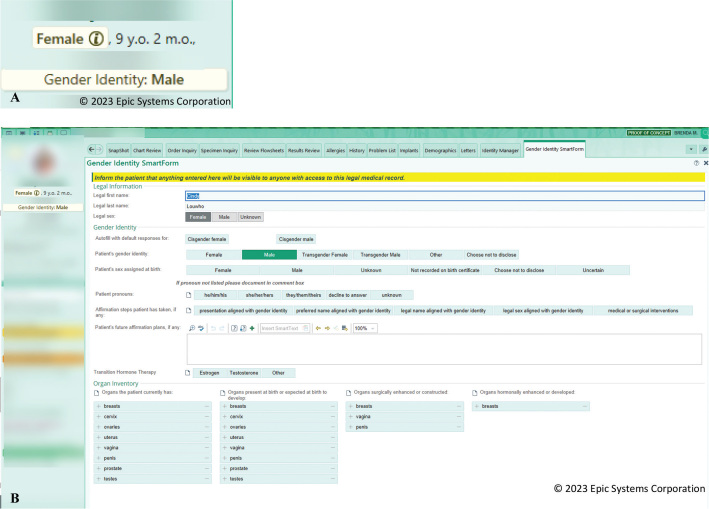Click the plus on penis in the surgically constructed list

[x=350, y=427]
